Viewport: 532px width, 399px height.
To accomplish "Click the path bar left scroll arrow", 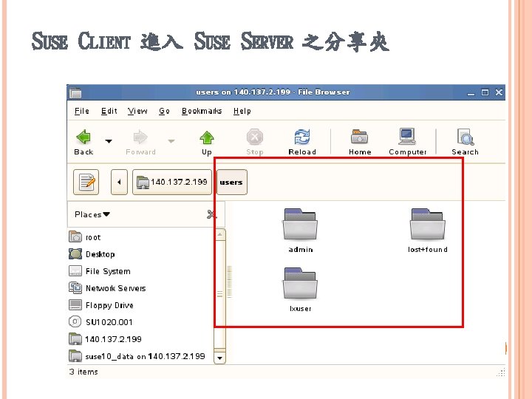I will click(119, 183).
